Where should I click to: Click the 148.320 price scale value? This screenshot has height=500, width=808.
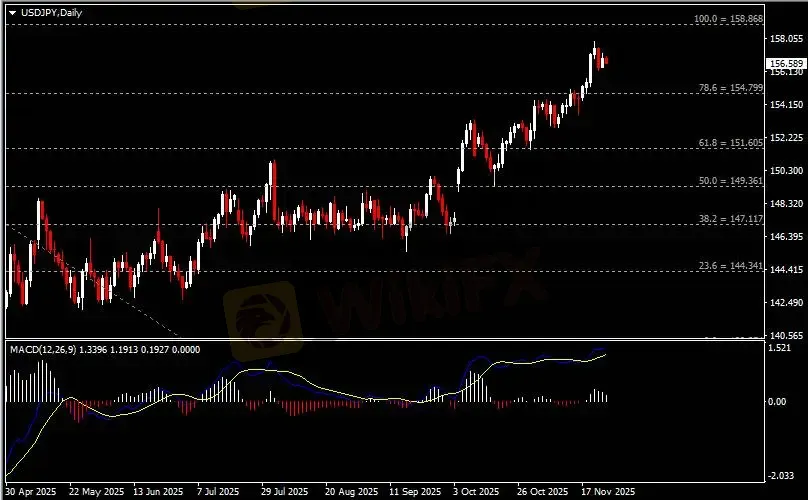pos(786,204)
